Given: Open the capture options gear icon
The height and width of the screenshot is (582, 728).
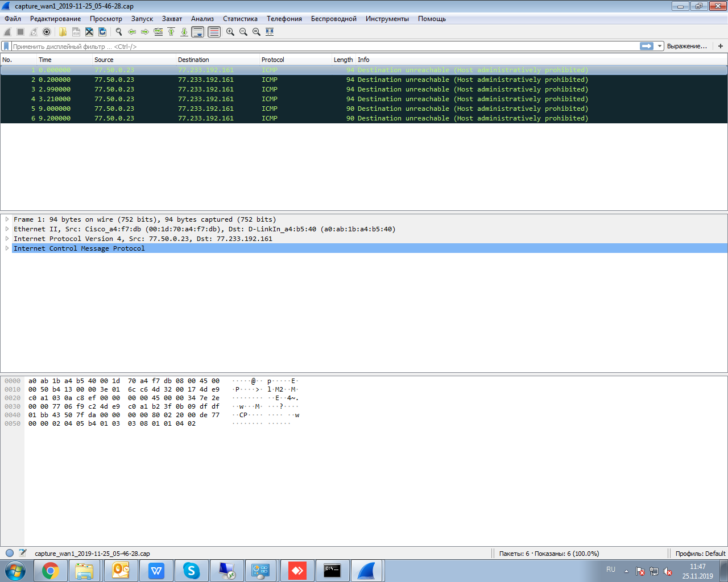Looking at the screenshot, I should tap(47, 32).
